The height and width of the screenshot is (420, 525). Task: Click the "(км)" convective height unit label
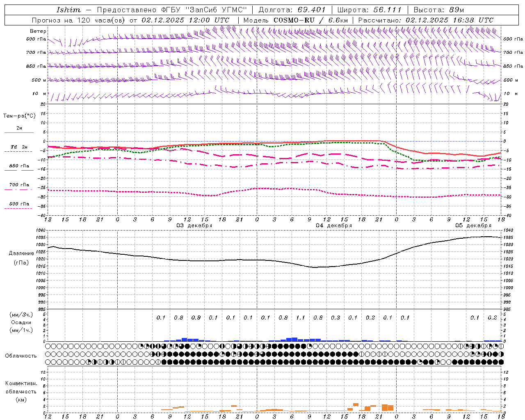pos(21,399)
